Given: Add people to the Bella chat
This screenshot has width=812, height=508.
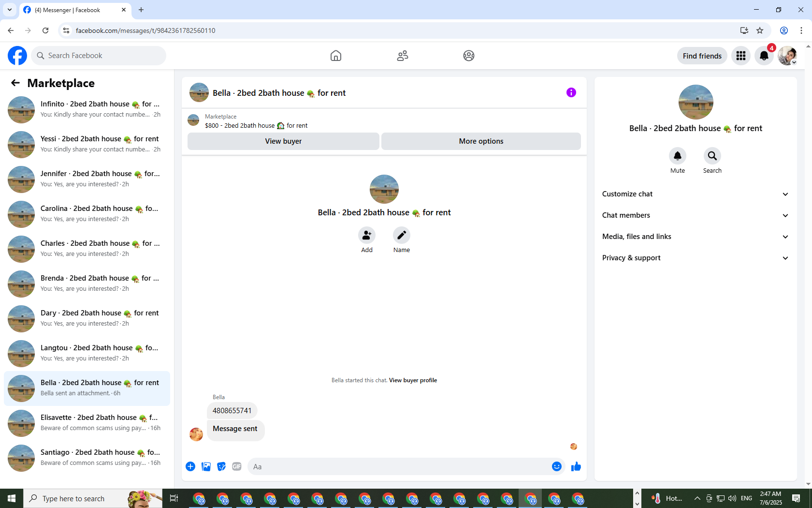Looking at the screenshot, I should [367, 235].
